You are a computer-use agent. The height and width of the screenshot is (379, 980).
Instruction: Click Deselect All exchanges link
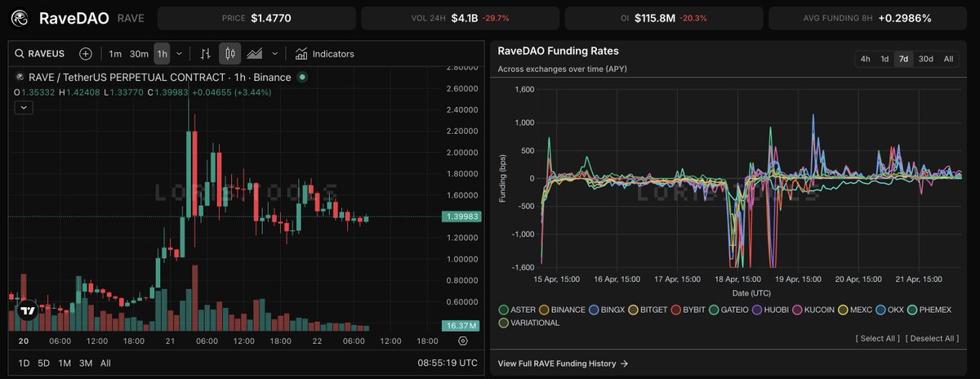pos(933,338)
